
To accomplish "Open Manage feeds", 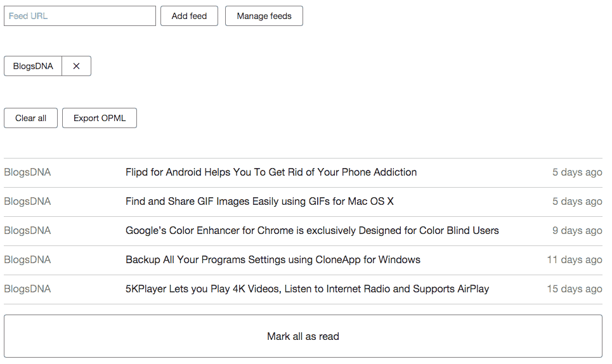I will coord(264,16).
